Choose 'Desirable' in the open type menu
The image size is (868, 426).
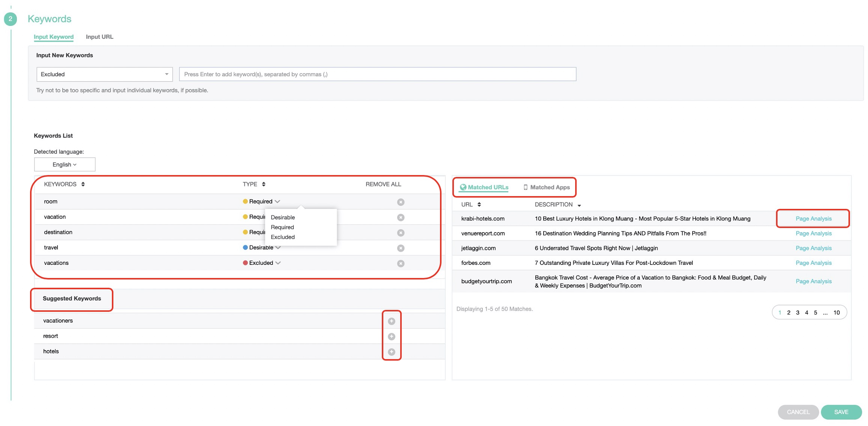point(283,218)
